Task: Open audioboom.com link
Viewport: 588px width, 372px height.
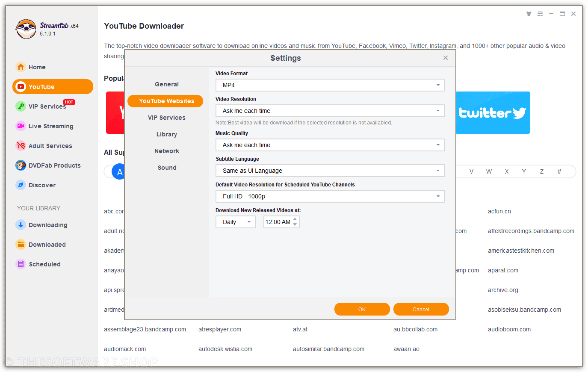Action: (509, 329)
